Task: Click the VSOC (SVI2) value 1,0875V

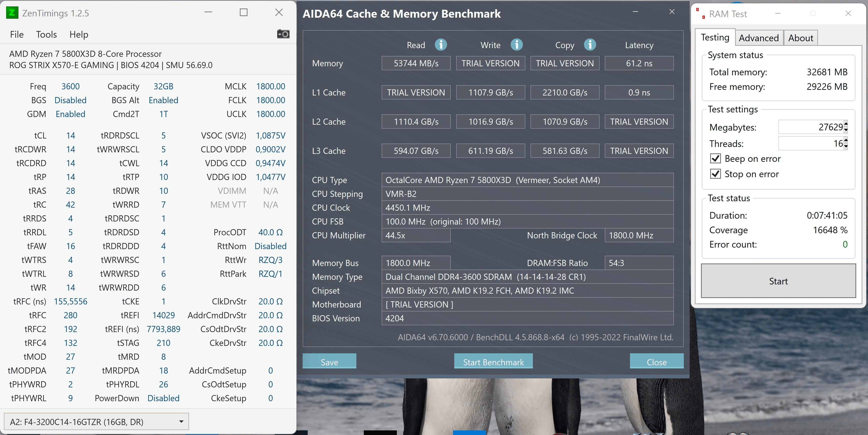Action: tap(271, 135)
